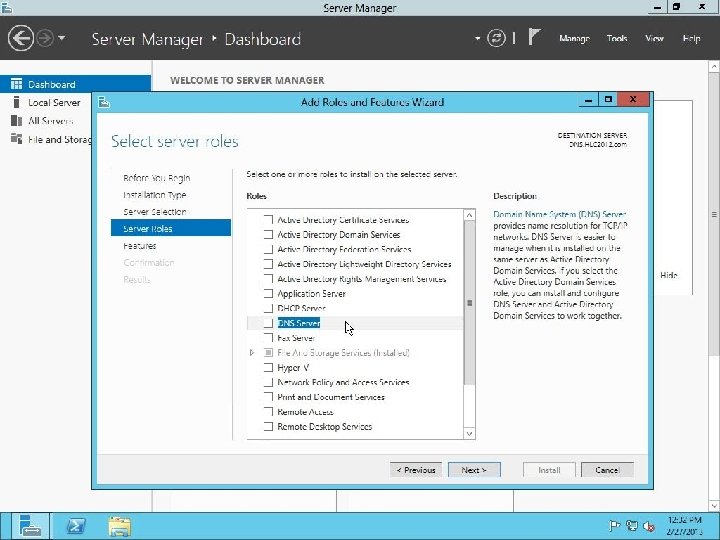The width and height of the screenshot is (720, 540).
Task: Check the Hyper-V role
Action: 268,367
